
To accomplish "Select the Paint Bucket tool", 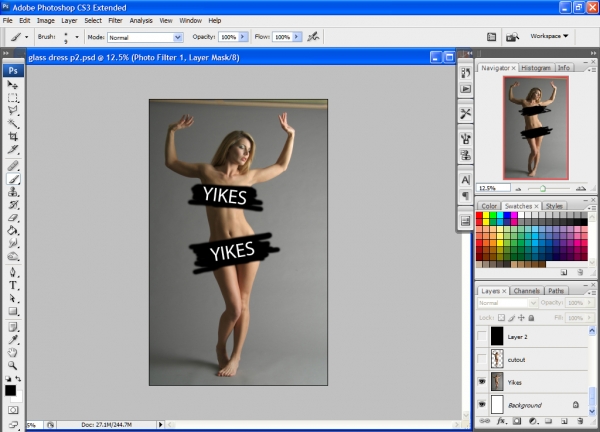I will click(13, 230).
